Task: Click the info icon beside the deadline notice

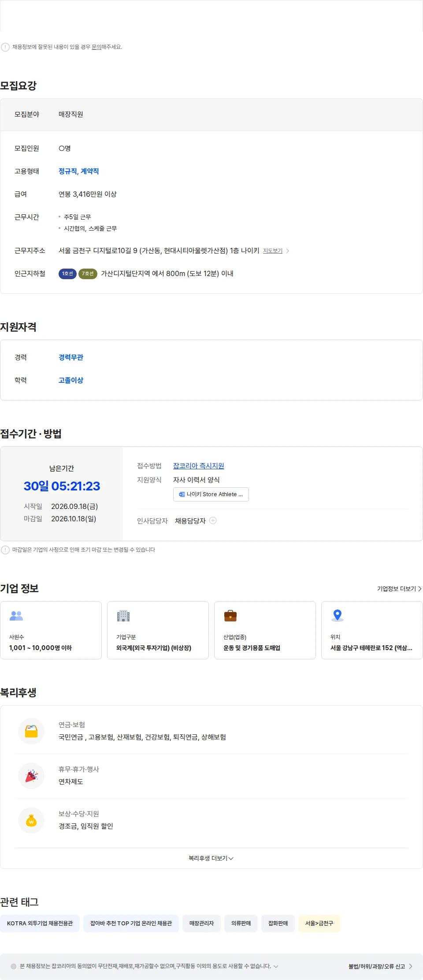Action: [x=5, y=550]
